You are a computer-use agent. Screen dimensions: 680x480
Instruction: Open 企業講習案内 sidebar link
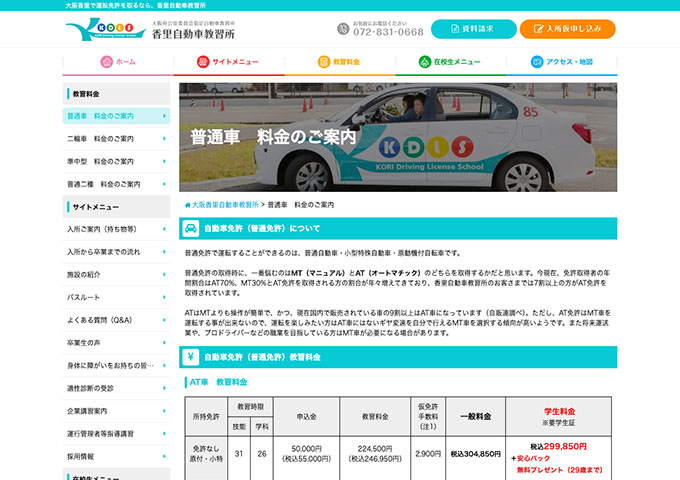coord(116,411)
